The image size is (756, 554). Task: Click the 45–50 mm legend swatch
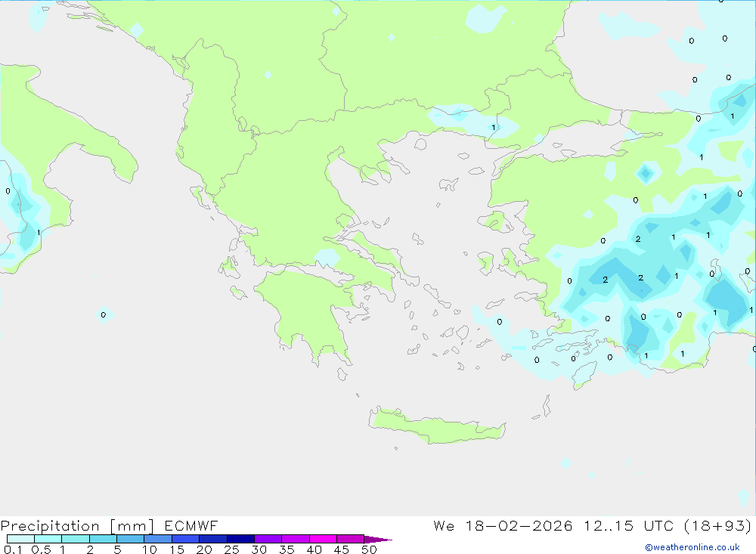[x=350, y=539]
